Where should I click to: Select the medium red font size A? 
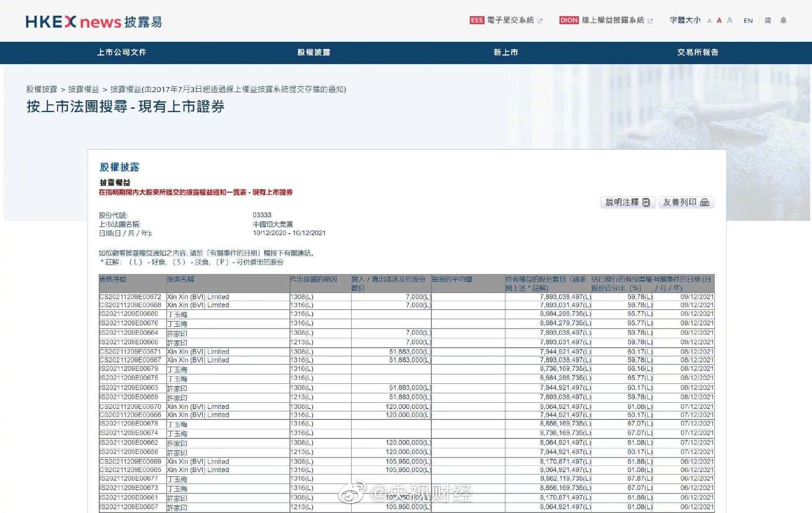[719, 20]
